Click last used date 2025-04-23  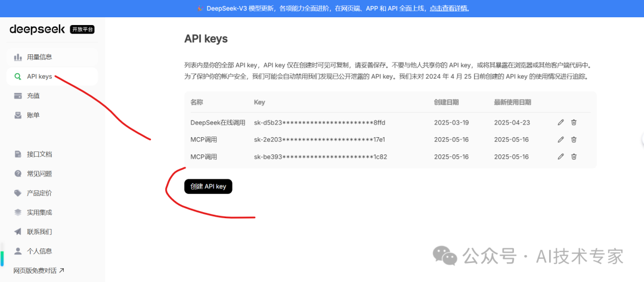coord(512,122)
